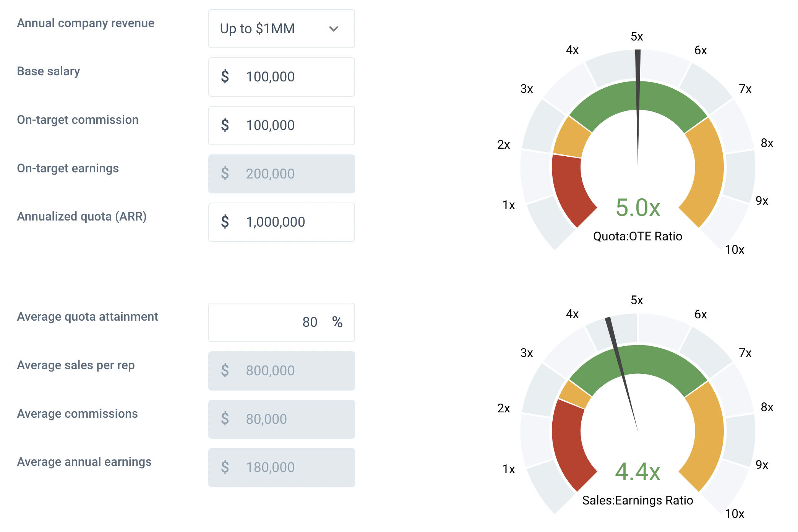This screenshot has width=798, height=532.
Task: Click the 'Quota:OTE Ratio' gauge caption
Action: click(x=637, y=236)
